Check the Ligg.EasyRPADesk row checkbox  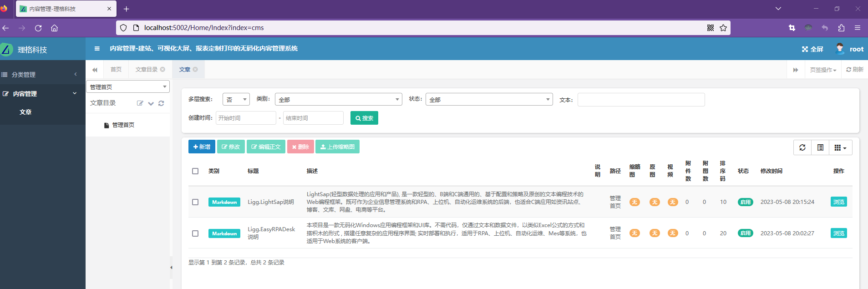tap(195, 233)
